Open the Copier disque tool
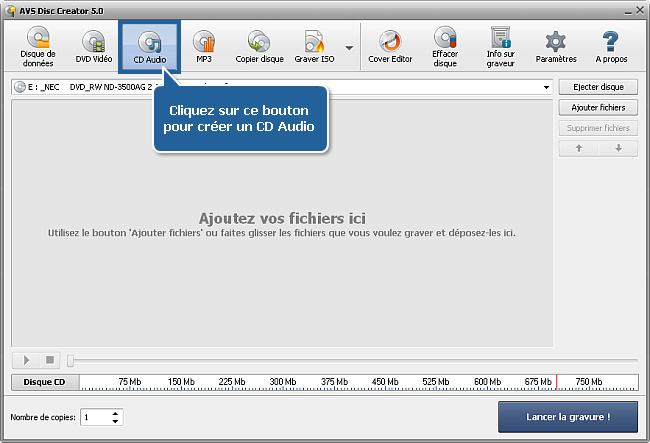 260,46
